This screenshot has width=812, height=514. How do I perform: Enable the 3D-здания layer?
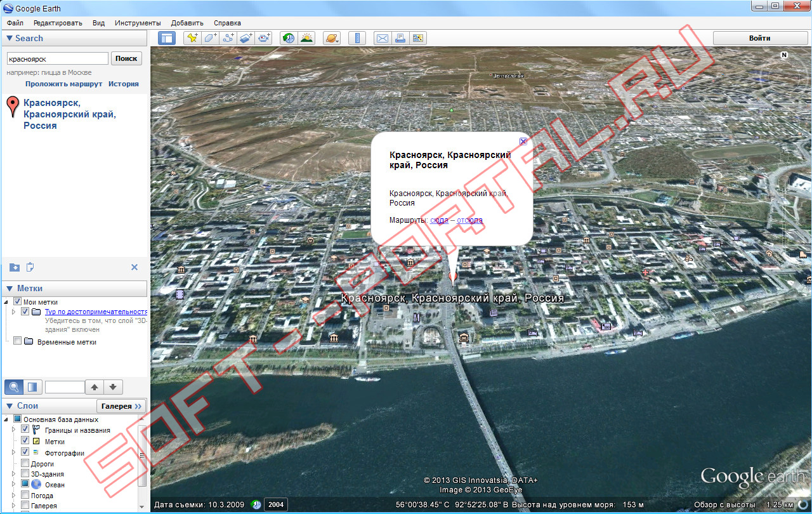pyautogui.click(x=25, y=474)
